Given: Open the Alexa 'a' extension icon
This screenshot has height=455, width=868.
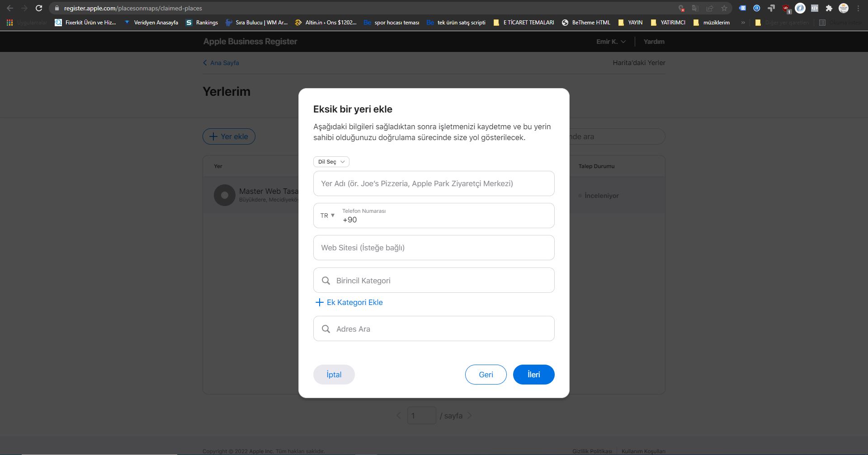Looking at the screenshot, I should [x=757, y=8].
